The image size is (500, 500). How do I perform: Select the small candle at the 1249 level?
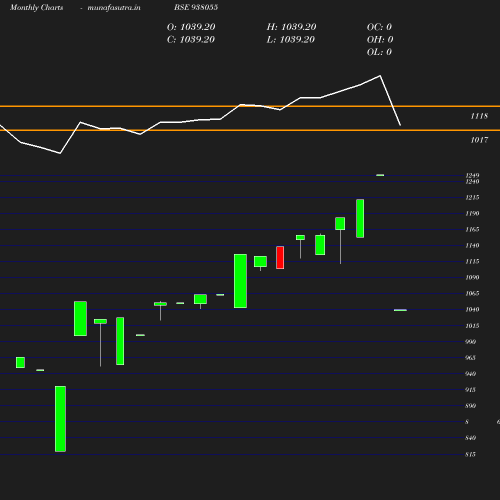coord(380,175)
